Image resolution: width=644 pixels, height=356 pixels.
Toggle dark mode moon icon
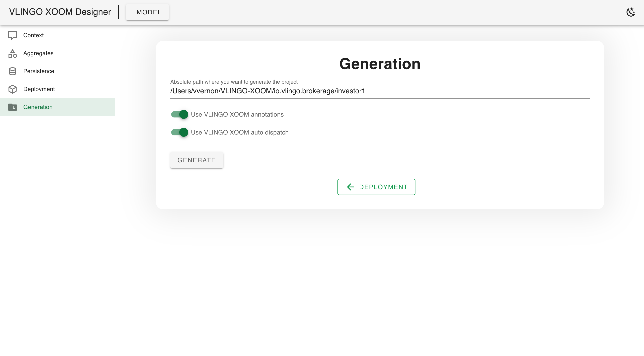pyautogui.click(x=631, y=12)
